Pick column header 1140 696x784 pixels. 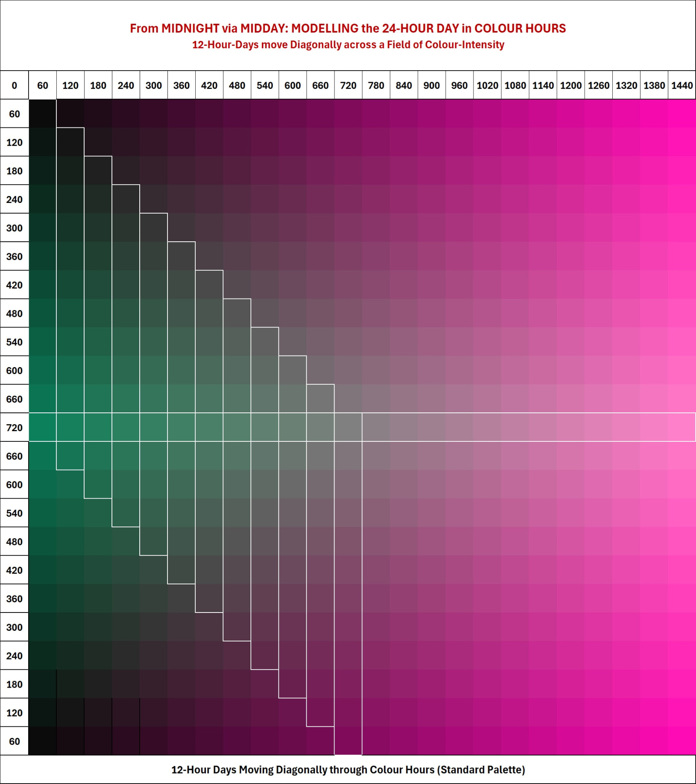tap(543, 85)
